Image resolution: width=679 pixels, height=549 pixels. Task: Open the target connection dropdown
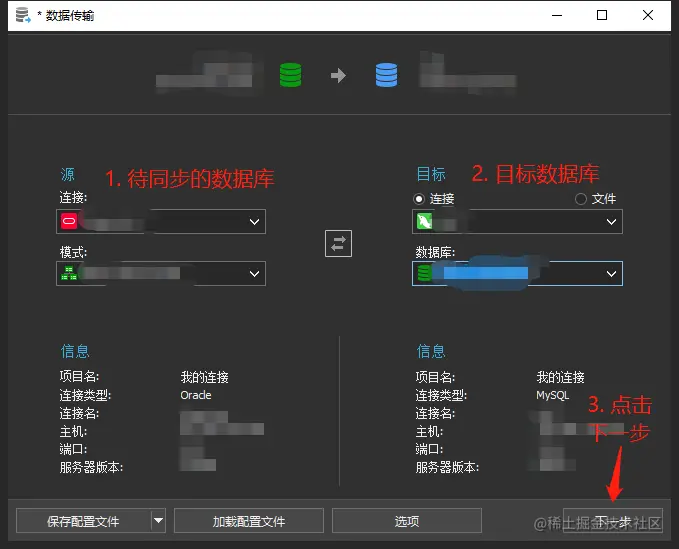pos(611,222)
